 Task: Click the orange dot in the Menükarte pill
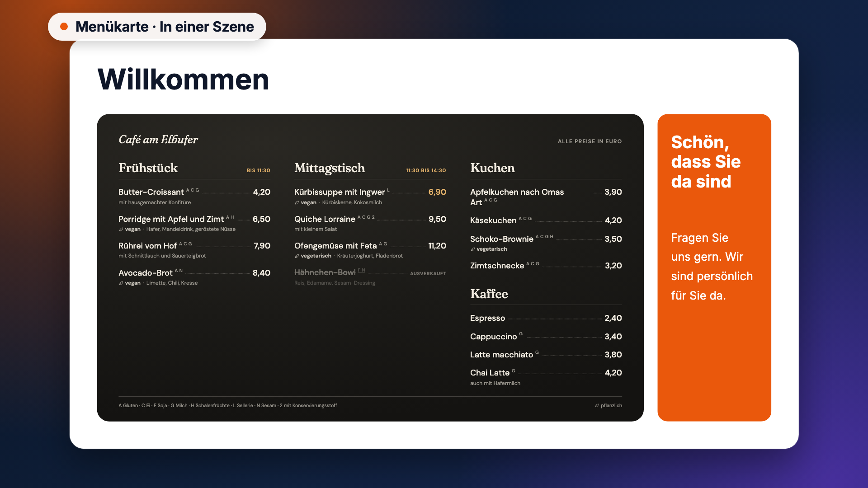64,27
